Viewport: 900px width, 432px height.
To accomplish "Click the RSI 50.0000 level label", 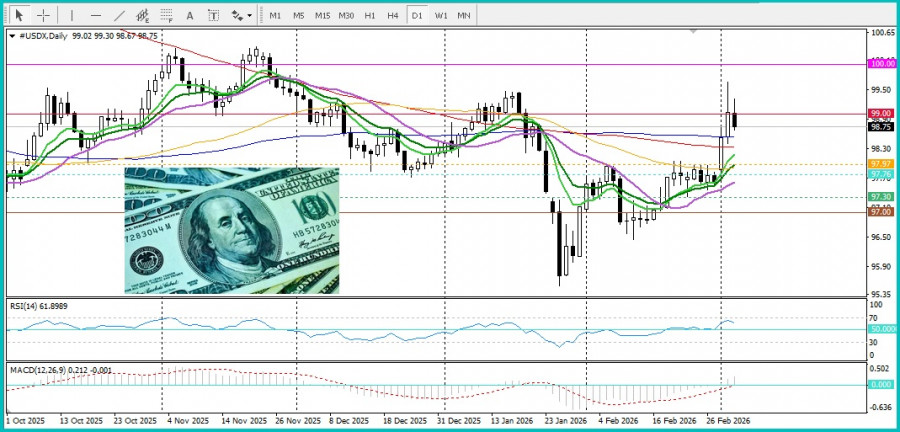I will (883, 329).
